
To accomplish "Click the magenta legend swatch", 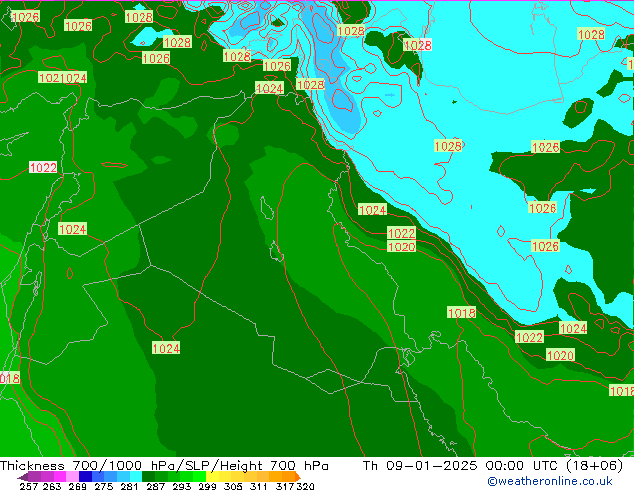I will 60,476.
